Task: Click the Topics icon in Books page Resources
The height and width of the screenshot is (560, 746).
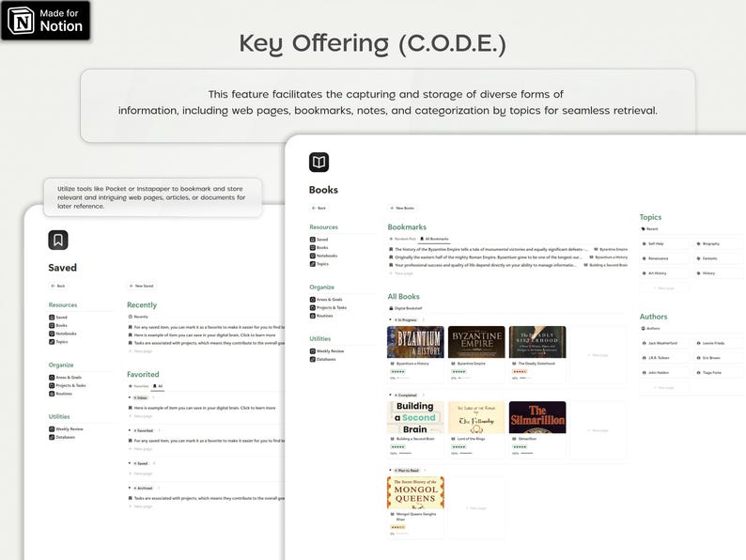Action: coord(313,264)
